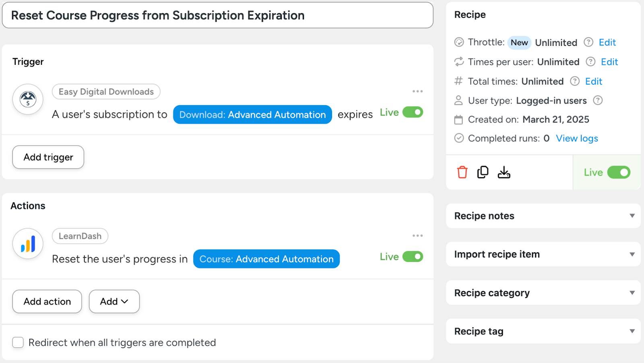The width and height of the screenshot is (644, 363).
Task: Click the Add trigger button
Action: (x=48, y=157)
